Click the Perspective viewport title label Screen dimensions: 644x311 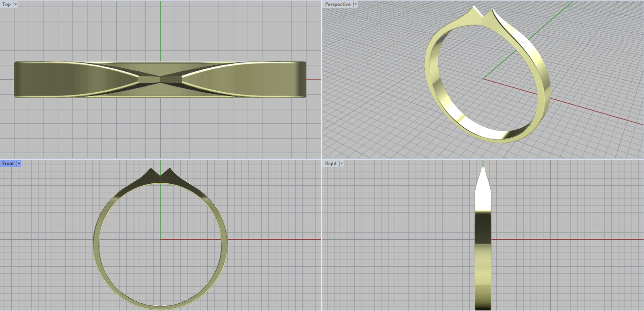[338, 4]
